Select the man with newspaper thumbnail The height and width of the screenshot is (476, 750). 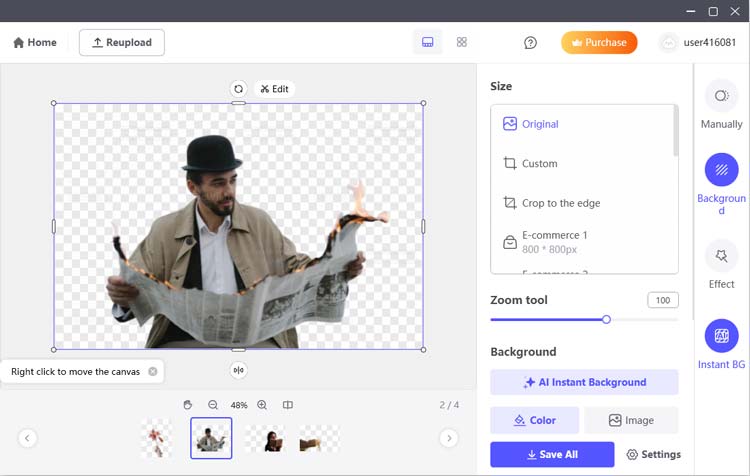(211, 438)
